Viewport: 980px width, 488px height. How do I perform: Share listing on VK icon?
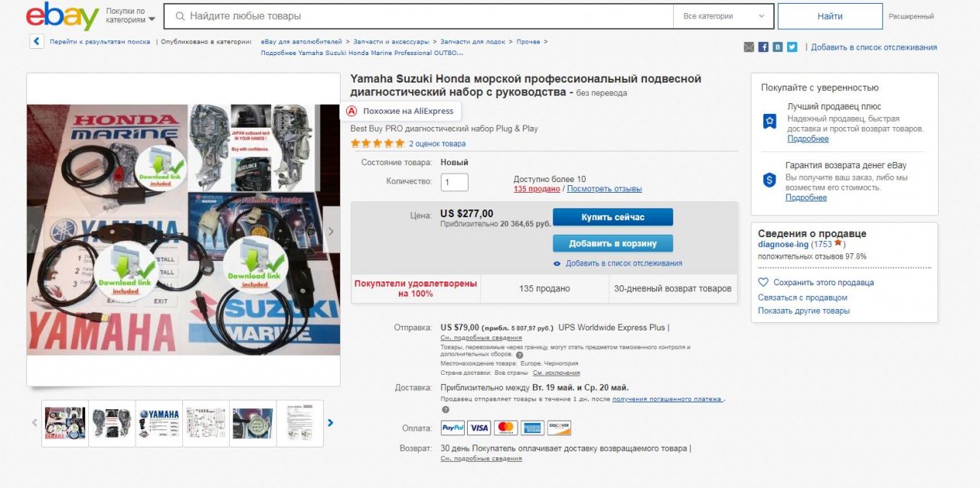tap(778, 47)
